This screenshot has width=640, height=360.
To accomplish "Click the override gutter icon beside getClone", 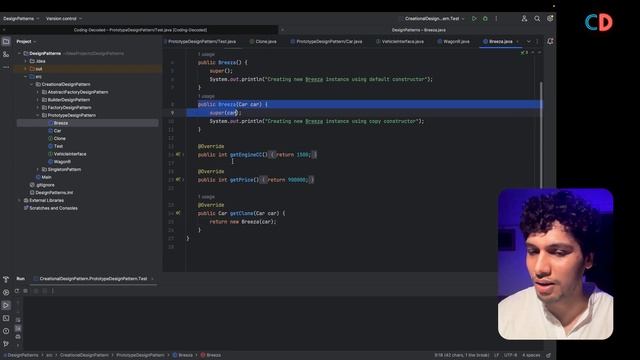I will tap(178, 213).
